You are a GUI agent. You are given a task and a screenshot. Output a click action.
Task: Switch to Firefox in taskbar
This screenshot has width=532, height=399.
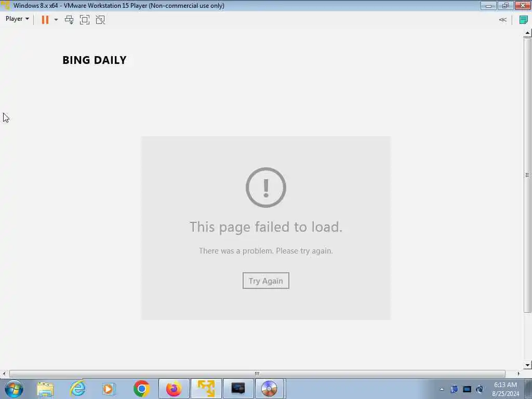(174, 389)
